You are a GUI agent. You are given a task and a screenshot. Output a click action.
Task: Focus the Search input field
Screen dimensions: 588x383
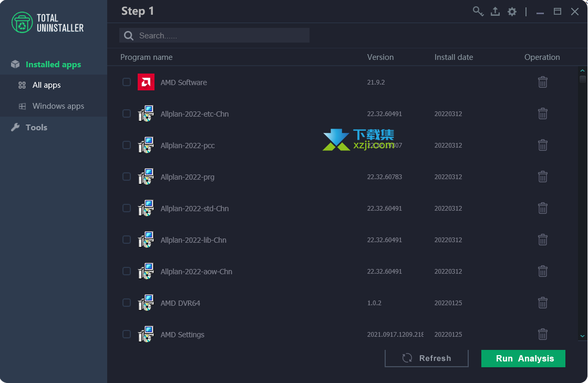214,36
